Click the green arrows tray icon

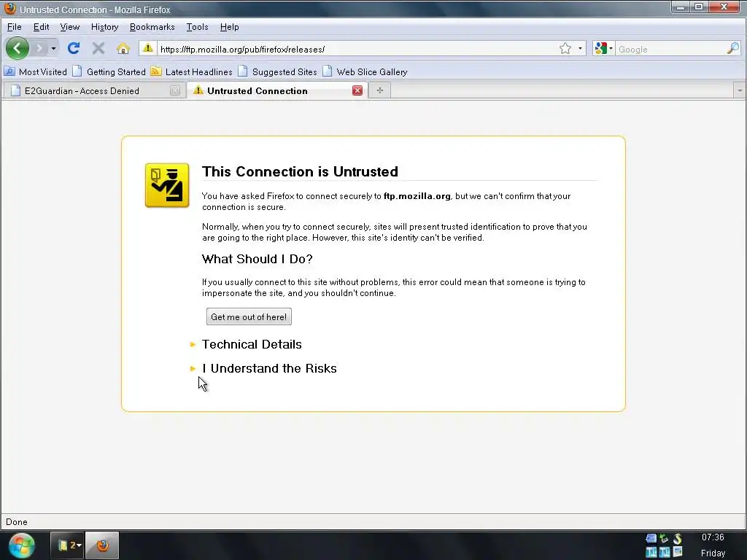(x=664, y=539)
